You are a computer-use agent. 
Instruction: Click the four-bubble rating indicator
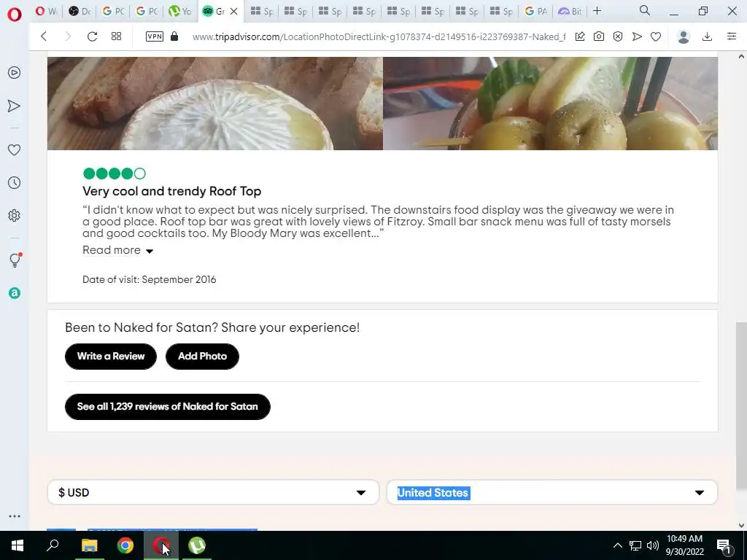115,174
